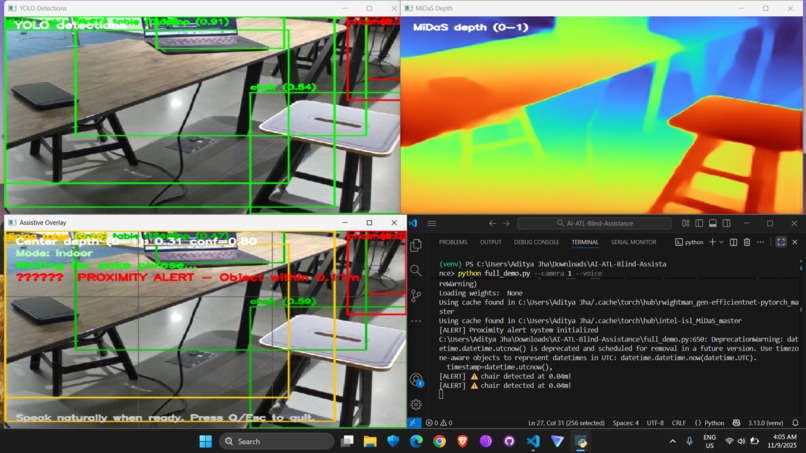Open the 4:05 AM clock and calendar
Screen dimensions: 806x453
coord(784,441)
